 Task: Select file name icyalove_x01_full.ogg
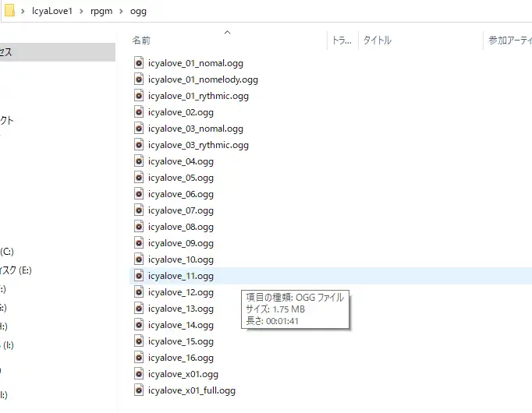pos(191,390)
